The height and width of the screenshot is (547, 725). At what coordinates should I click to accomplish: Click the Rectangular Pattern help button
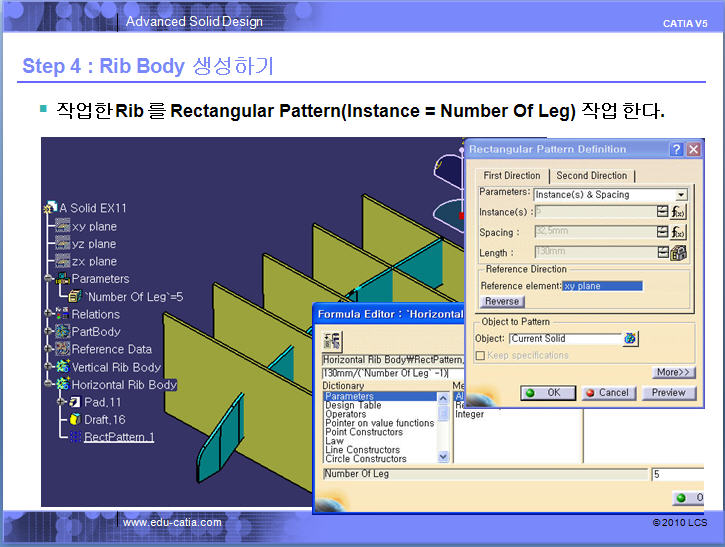[x=676, y=149]
